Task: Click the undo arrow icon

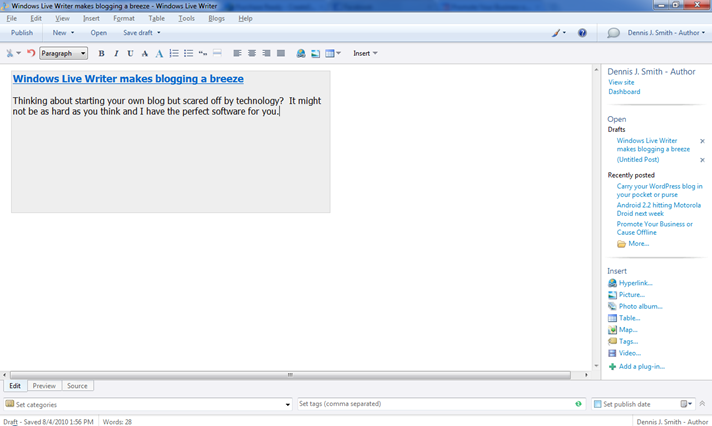Action: click(x=31, y=53)
